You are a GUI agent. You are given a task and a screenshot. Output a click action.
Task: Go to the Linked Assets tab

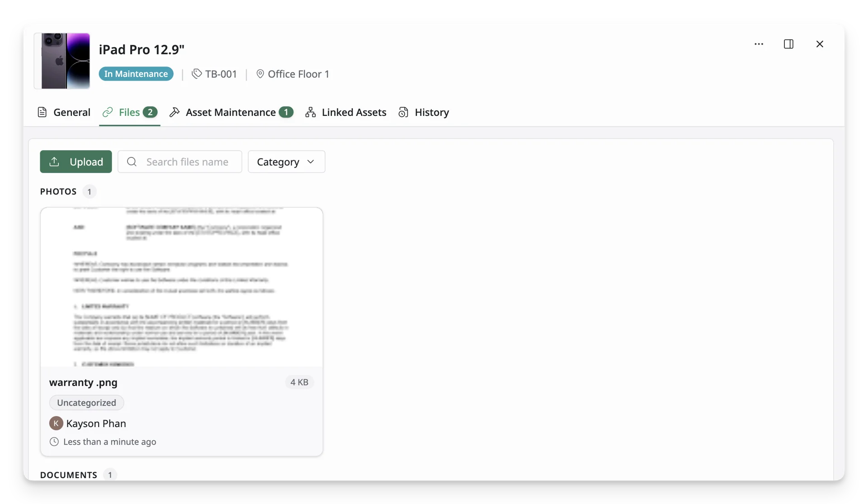click(346, 112)
